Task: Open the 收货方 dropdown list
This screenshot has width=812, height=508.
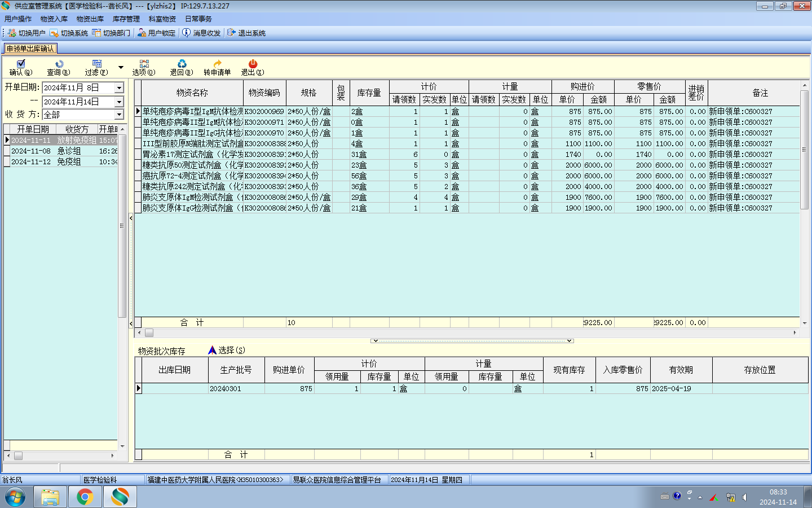Action: point(119,115)
